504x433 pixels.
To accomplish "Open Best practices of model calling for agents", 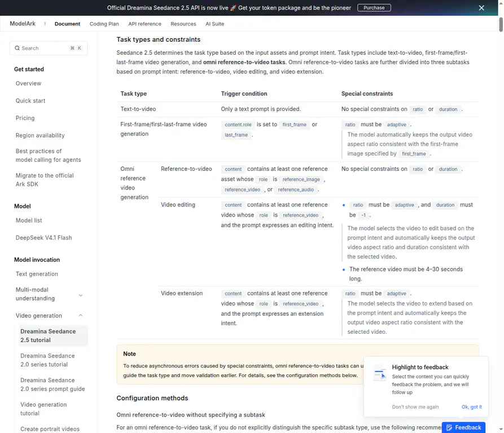I will pos(48,156).
